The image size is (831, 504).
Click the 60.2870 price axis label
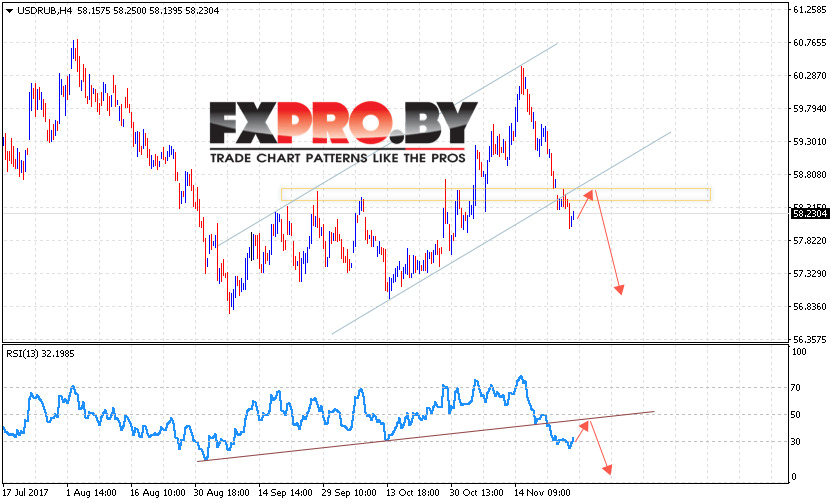tap(809, 75)
